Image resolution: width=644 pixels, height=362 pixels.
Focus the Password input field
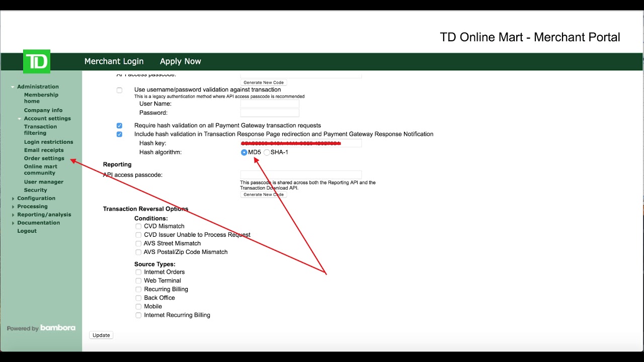tap(270, 113)
